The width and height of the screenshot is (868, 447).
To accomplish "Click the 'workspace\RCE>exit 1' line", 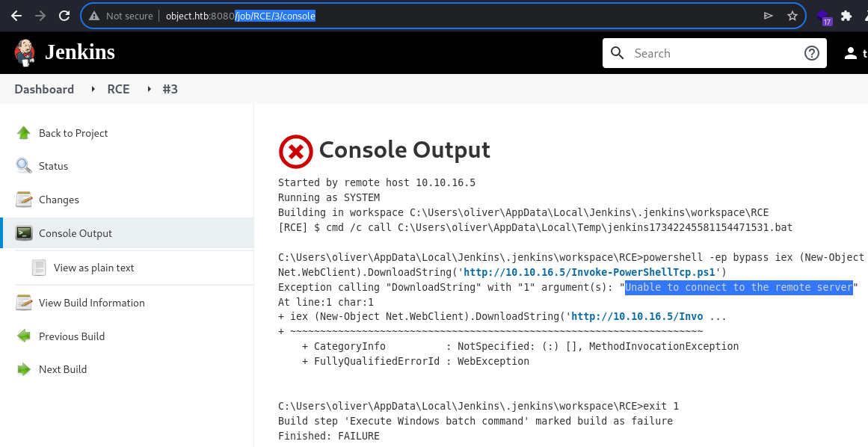I will (x=478, y=406).
